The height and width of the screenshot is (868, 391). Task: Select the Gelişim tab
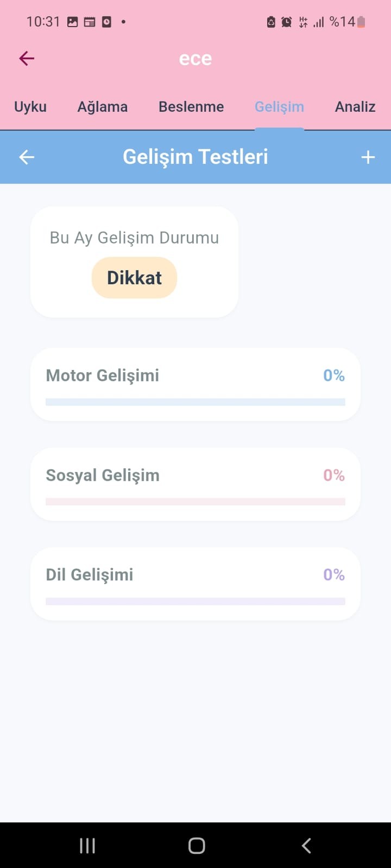click(x=279, y=107)
